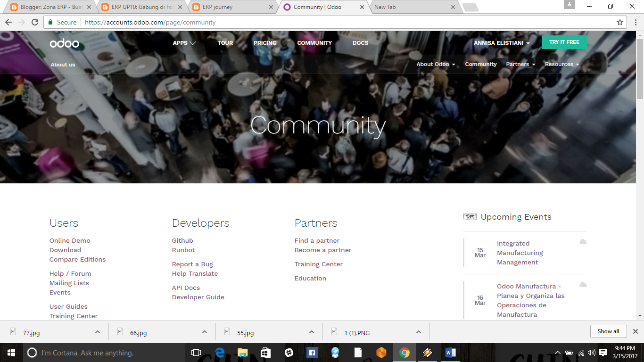Click Cortana search box in taskbar
The width and height of the screenshot is (644, 362).
pos(103,353)
